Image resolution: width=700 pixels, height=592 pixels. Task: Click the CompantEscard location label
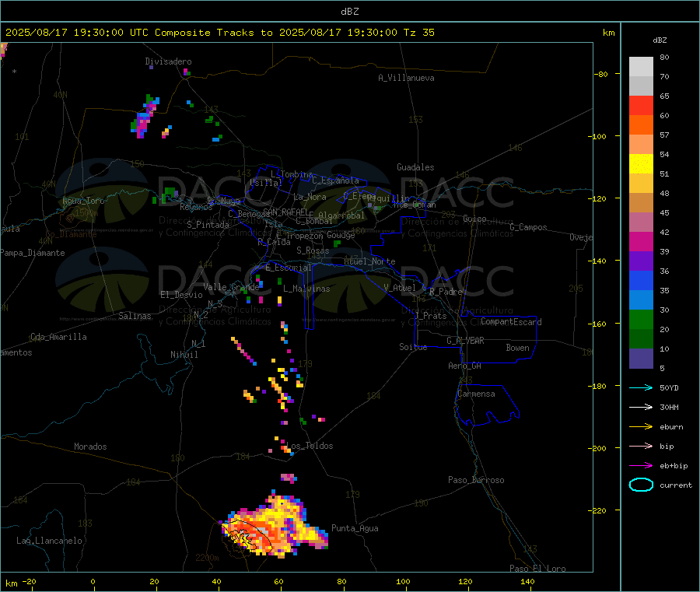coord(511,321)
